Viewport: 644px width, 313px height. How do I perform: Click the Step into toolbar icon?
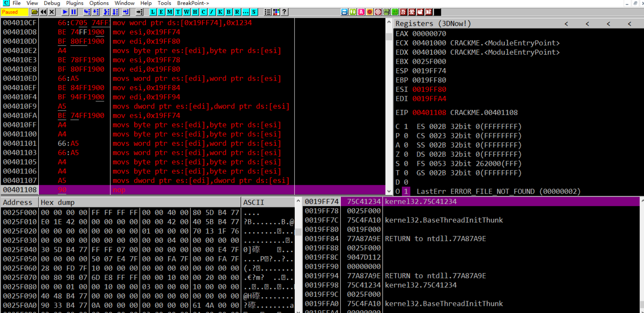pyautogui.click(x=87, y=12)
